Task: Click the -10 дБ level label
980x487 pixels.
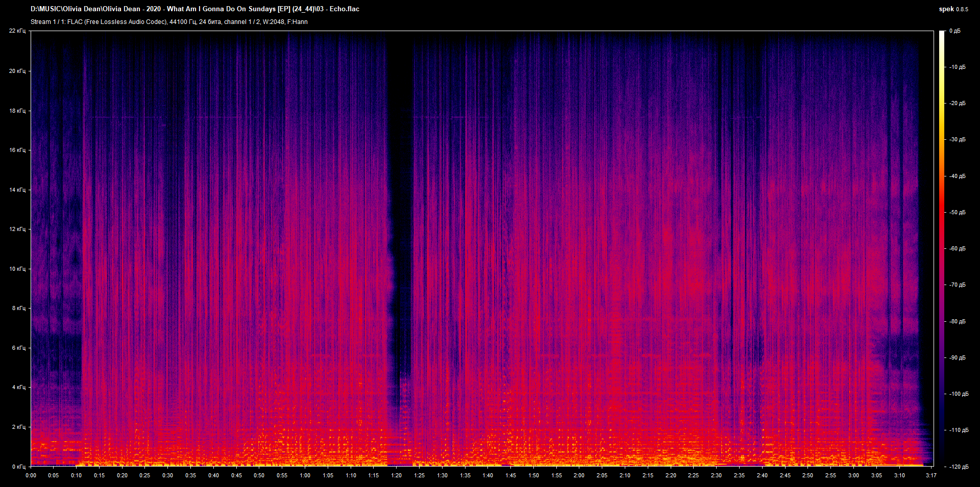Action: coord(957,67)
